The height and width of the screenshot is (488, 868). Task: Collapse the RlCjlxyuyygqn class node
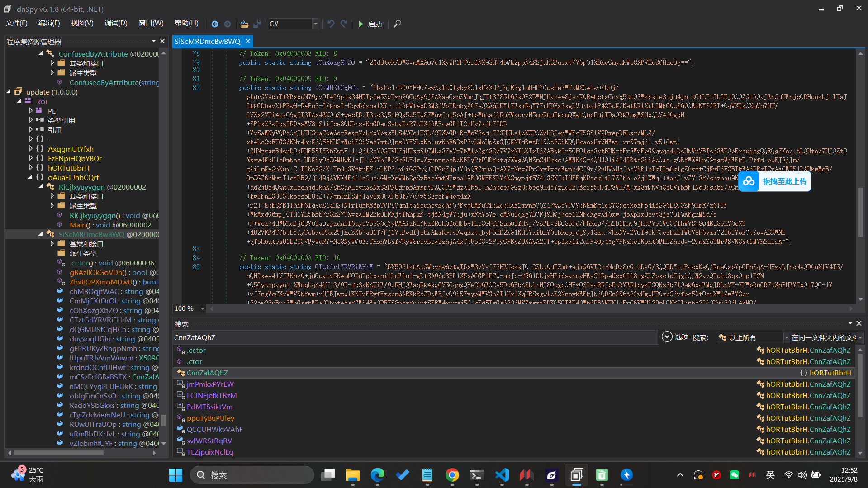(x=41, y=187)
